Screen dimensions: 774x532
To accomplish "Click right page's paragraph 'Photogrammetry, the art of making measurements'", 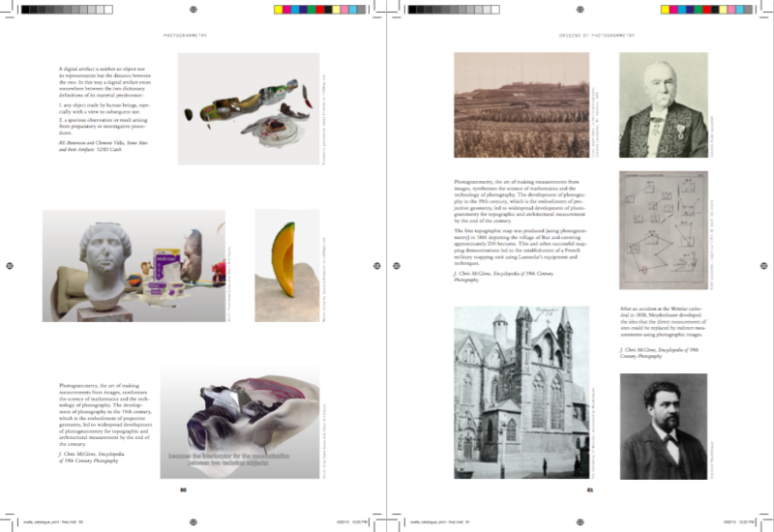I will [x=521, y=201].
